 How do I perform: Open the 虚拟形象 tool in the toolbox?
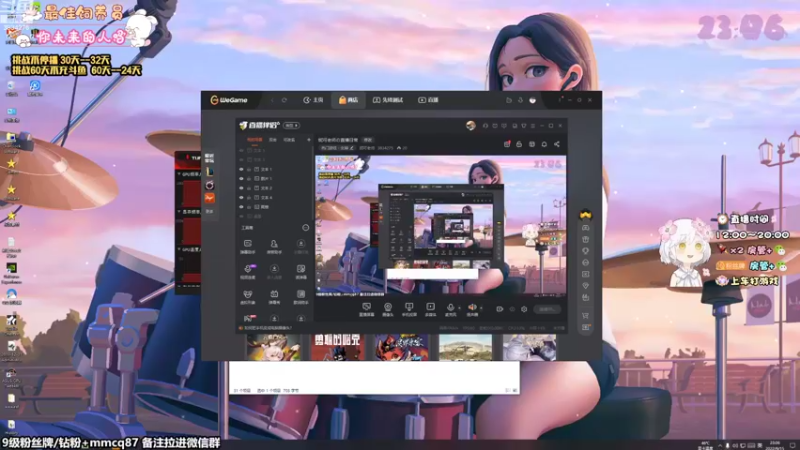(x=247, y=296)
